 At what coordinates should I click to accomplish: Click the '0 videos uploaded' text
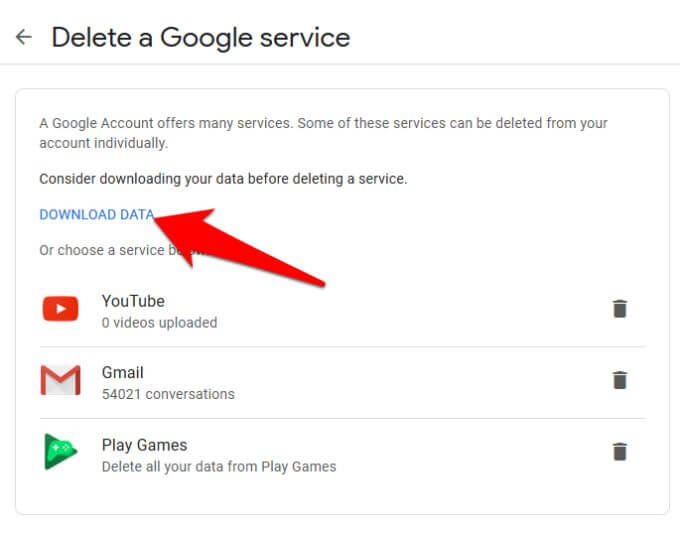pyautogui.click(x=159, y=323)
